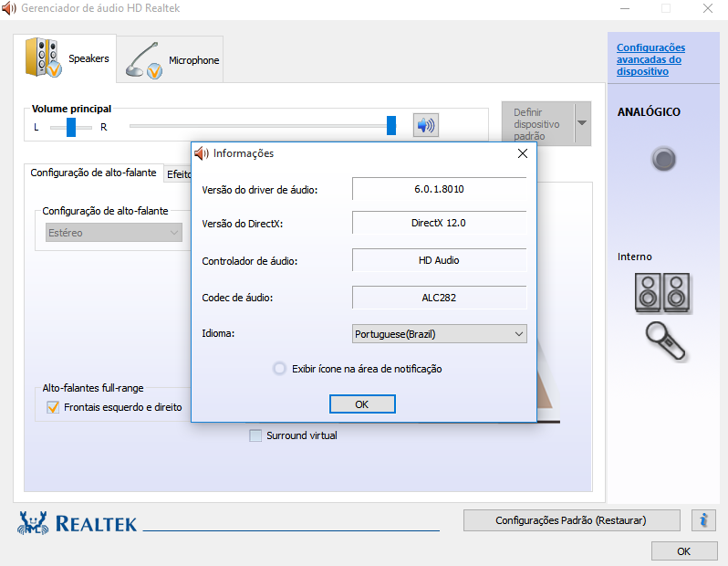Click the Interno label
728x566 pixels.
(634, 257)
